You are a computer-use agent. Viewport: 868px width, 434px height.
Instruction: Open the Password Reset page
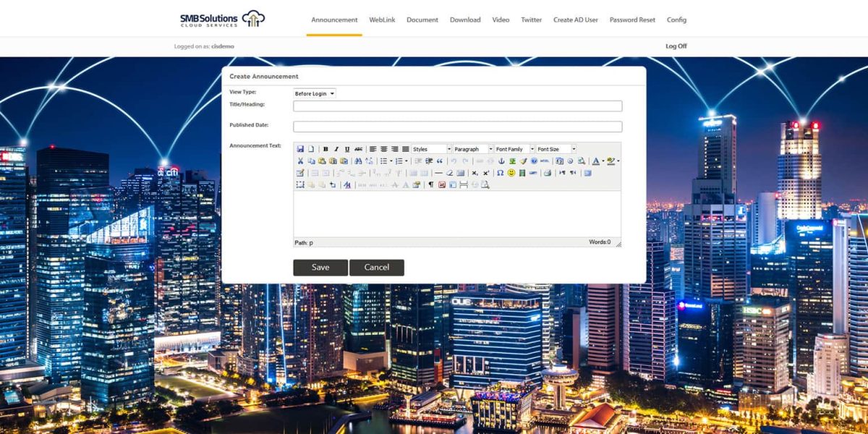pyautogui.click(x=631, y=20)
